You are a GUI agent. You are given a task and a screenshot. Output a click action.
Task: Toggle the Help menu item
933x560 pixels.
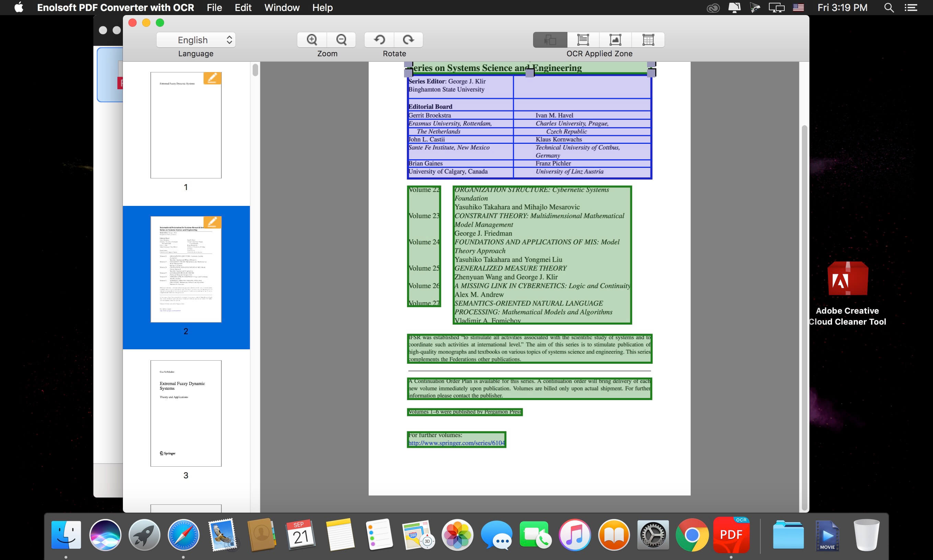pos(323,7)
